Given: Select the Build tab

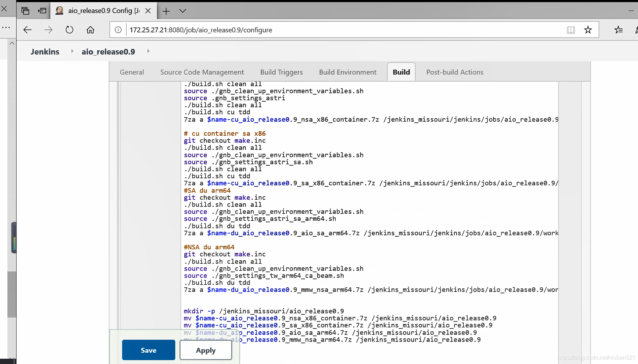Looking at the screenshot, I should click(401, 72).
